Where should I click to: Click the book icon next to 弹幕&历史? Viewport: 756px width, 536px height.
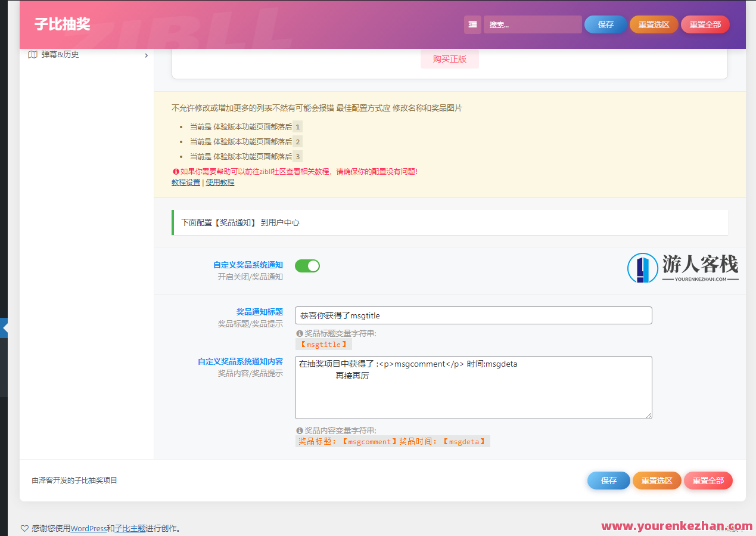click(33, 54)
